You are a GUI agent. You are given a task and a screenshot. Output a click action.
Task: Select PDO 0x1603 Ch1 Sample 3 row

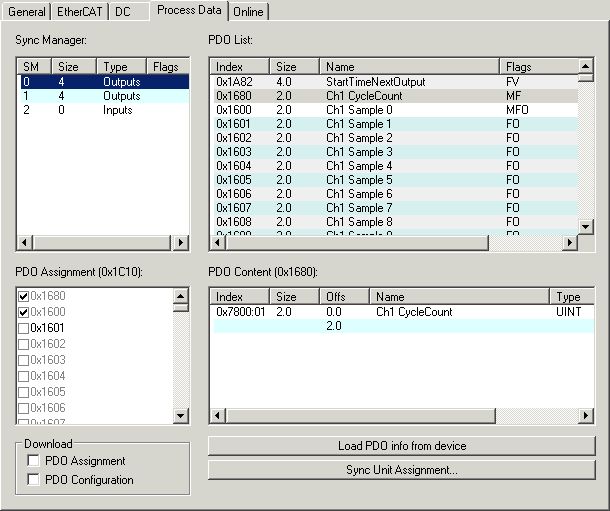coord(396,152)
